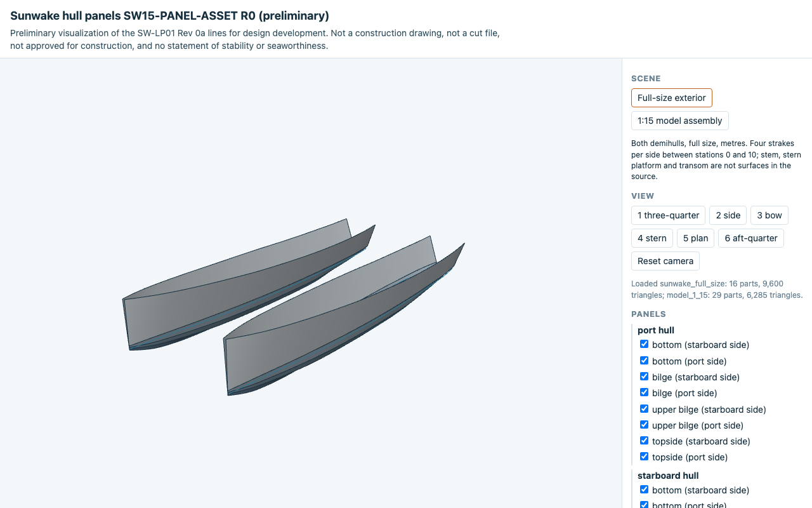The height and width of the screenshot is (508, 812).
Task: Switch to the 6 aft-quarter view
Action: (x=751, y=238)
